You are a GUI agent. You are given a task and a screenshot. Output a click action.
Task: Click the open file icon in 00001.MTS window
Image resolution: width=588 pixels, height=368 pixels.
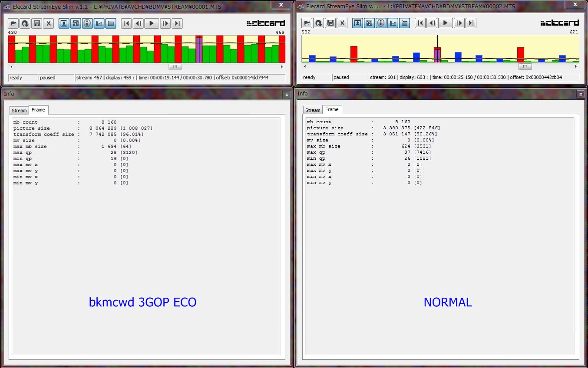(x=13, y=23)
